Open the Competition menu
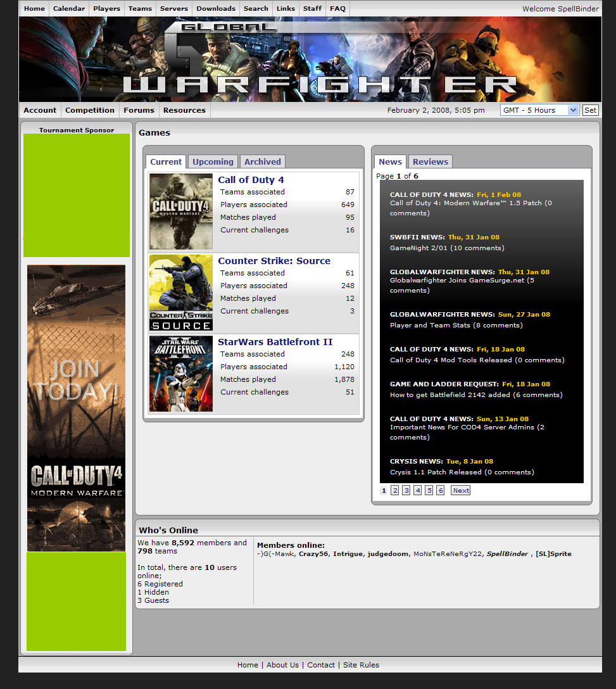Viewport: 616px width, 689px height. coord(90,110)
